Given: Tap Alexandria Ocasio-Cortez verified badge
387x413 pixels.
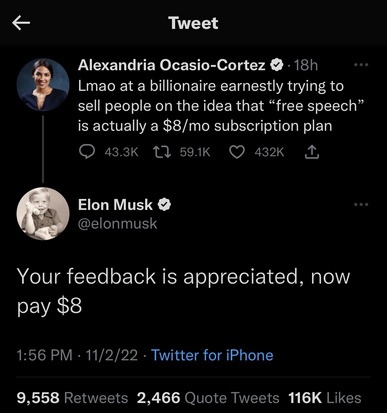Looking at the screenshot, I should 277,65.
